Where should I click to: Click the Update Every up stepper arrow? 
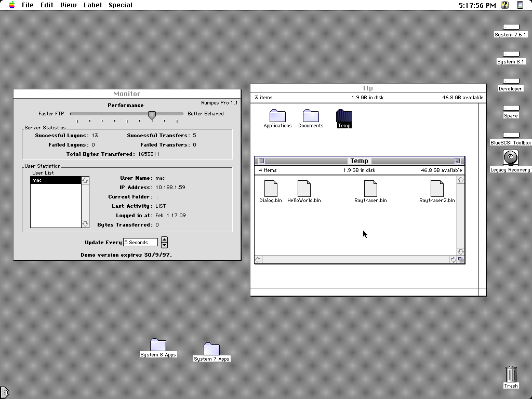click(x=165, y=240)
